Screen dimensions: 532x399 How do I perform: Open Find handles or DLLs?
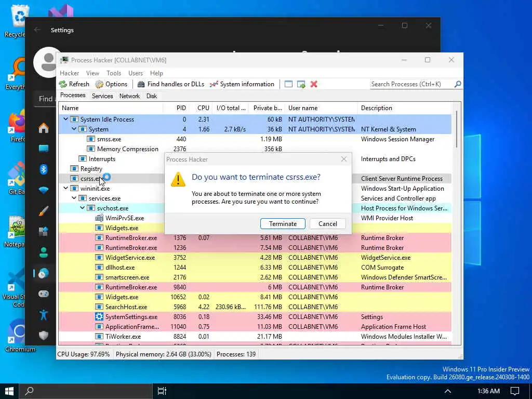click(x=170, y=84)
